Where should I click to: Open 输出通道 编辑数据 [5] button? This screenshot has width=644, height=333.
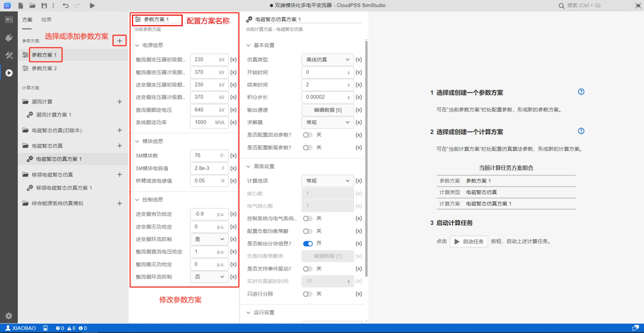[x=328, y=110]
